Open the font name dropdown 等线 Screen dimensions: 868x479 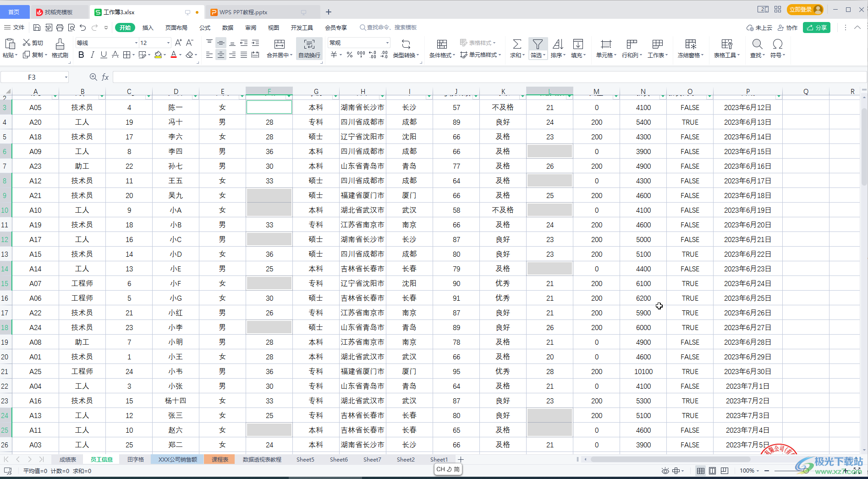click(x=136, y=43)
